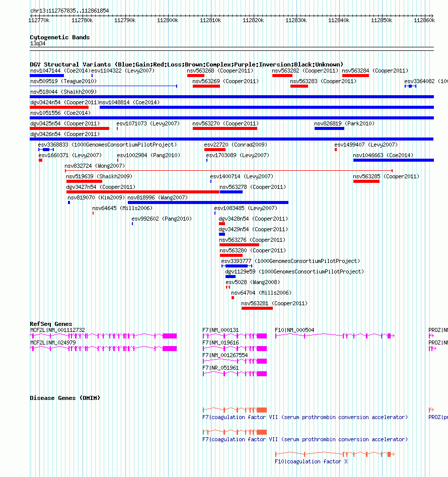
Task: Open the F10|coagulation factor X OMIM link
Action: (311, 462)
